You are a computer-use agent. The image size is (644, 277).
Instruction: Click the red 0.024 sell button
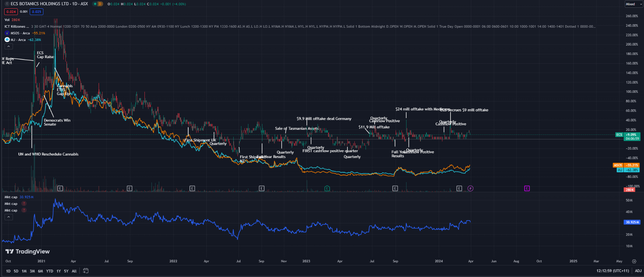[x=11, y=12]
